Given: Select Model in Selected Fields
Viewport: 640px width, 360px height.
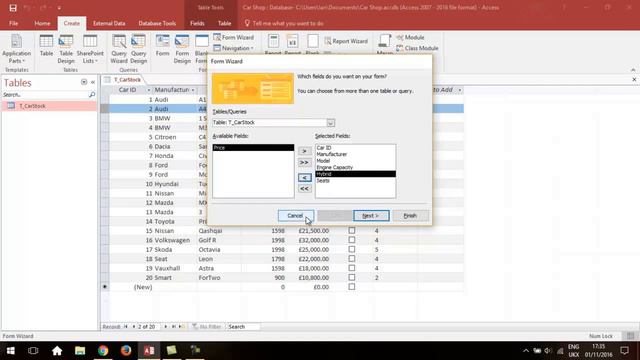Looking at the screenshot, I should 355,161.
